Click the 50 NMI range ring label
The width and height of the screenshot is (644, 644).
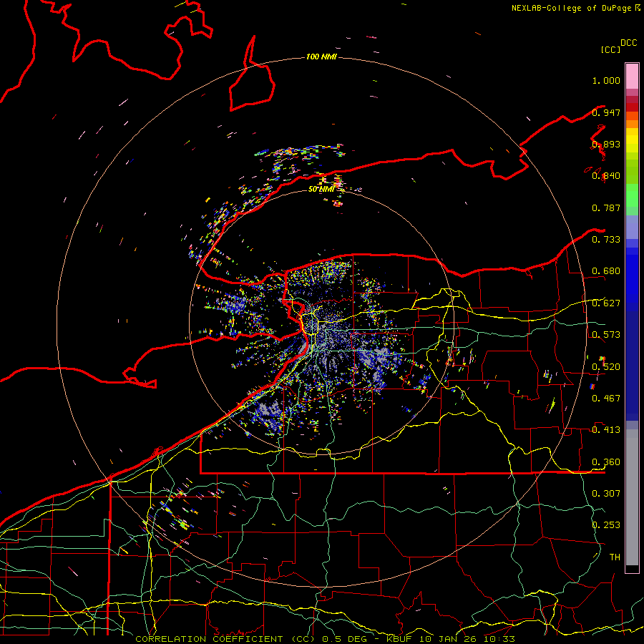(321, 189)
